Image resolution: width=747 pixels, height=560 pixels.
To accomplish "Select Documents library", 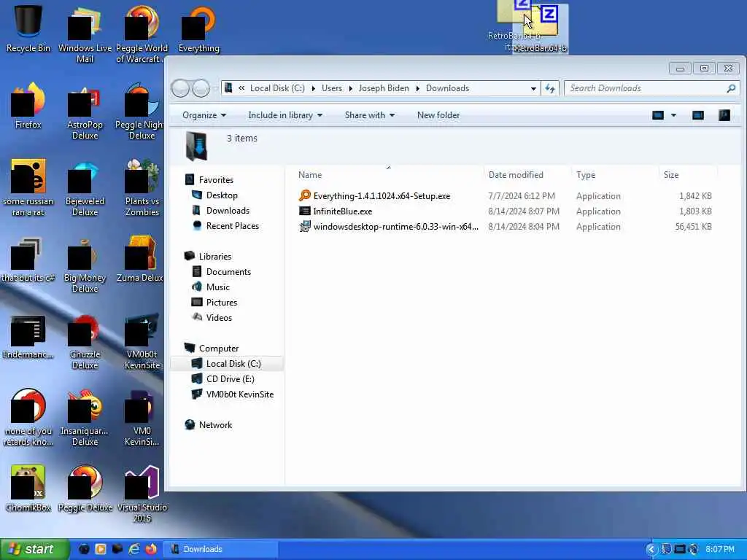I will [x=228, y=271].
